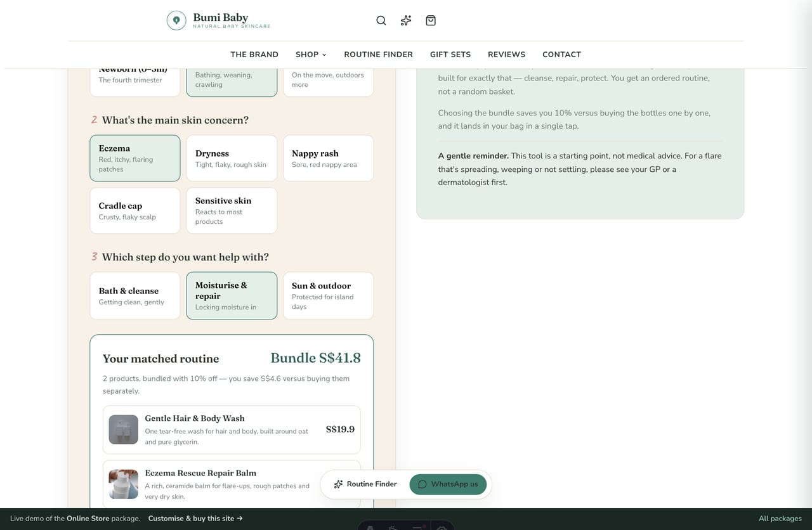Open the shopping bag cart icon

click(x=431, y=20)
